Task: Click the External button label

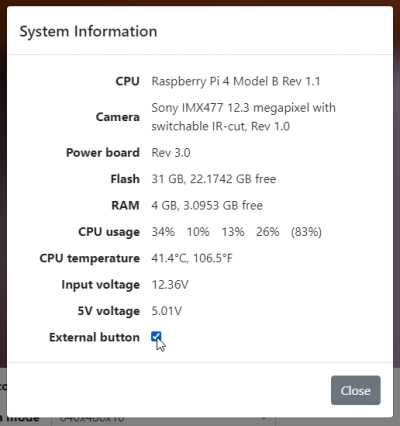Action: [x=94, y=337]
